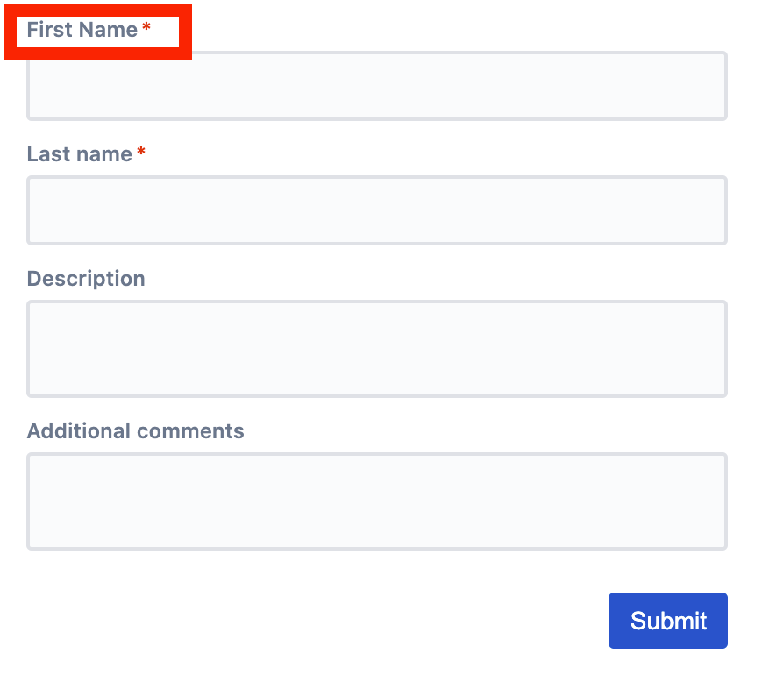Click the optional comments box above Submit
This screenshot has height=682, width=784.
[x=377, y=501]
